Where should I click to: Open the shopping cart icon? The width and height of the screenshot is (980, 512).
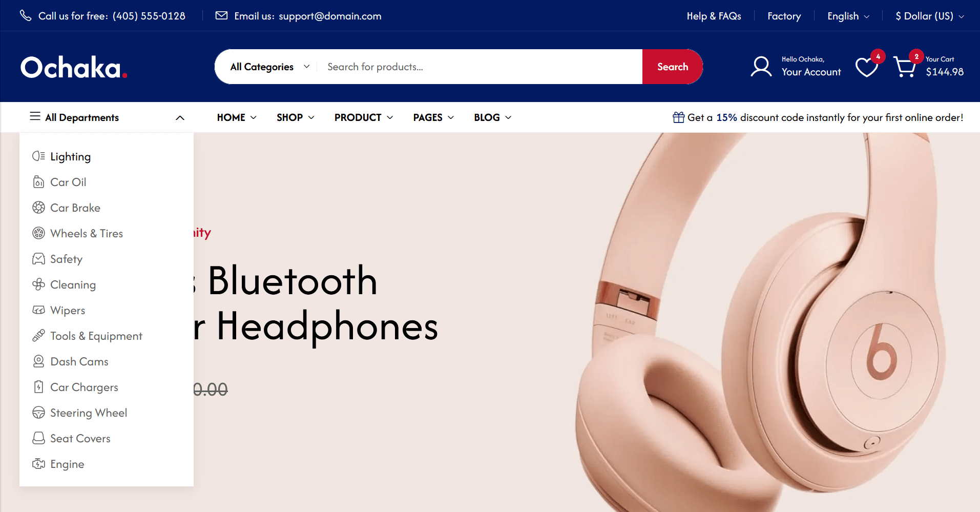(905, 67)
